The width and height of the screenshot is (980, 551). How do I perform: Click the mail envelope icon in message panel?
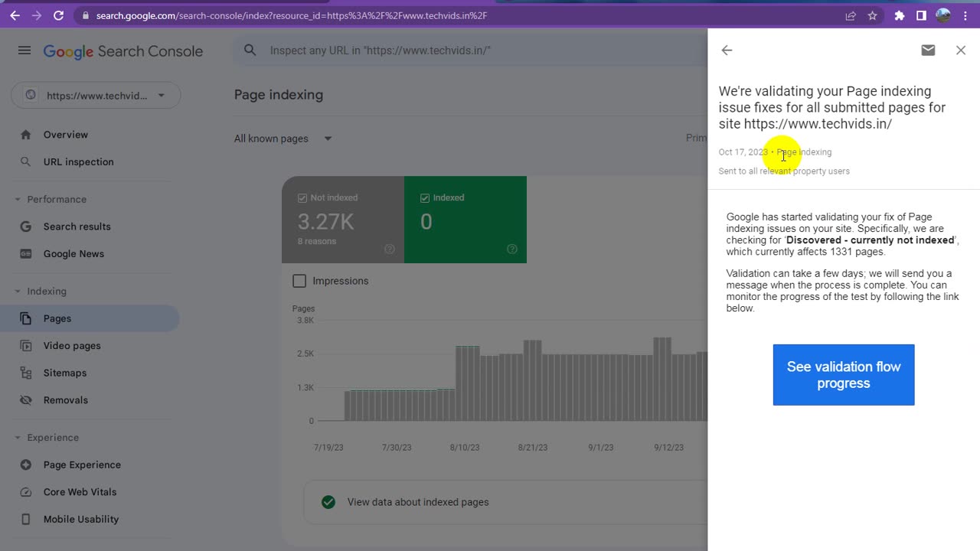928,51
